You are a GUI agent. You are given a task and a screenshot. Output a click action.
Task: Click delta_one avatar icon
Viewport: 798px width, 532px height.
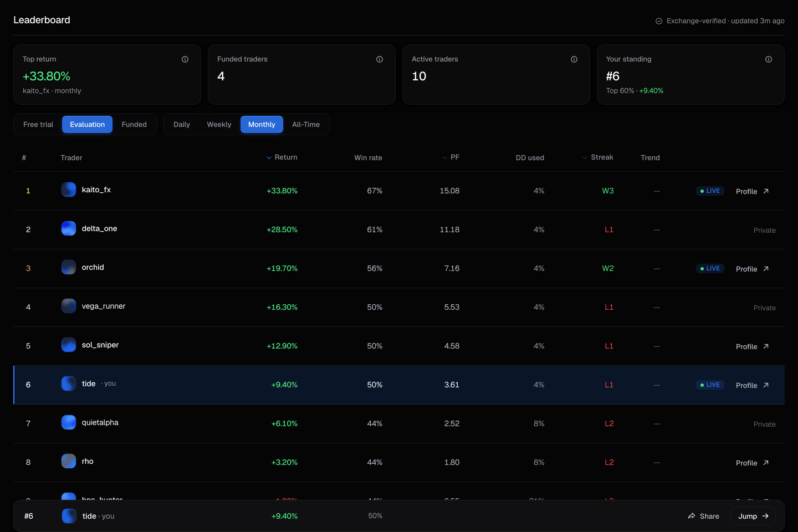pyautogui.click(x=69, y=228)
